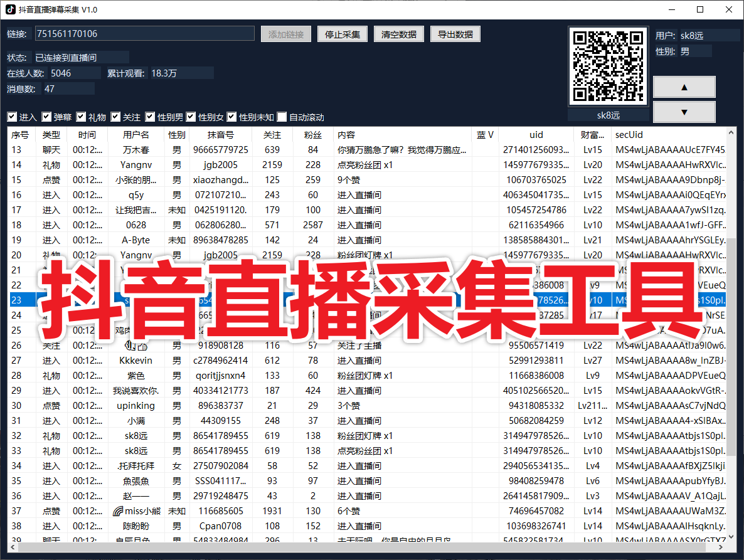The height and width of the screenshot is (560, 744).
Task: Click the down arrow (▼) control
Action: click(x=684, y=112)
